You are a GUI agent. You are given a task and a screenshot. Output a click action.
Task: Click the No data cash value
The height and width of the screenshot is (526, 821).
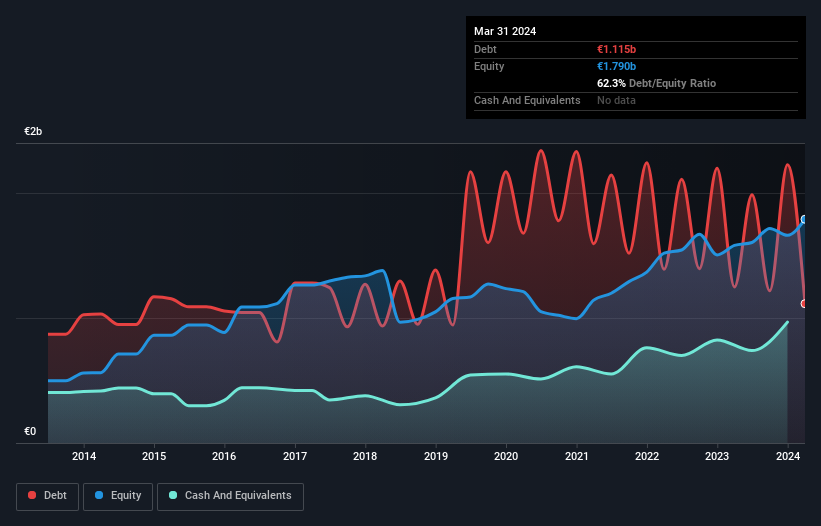[616, 100]
